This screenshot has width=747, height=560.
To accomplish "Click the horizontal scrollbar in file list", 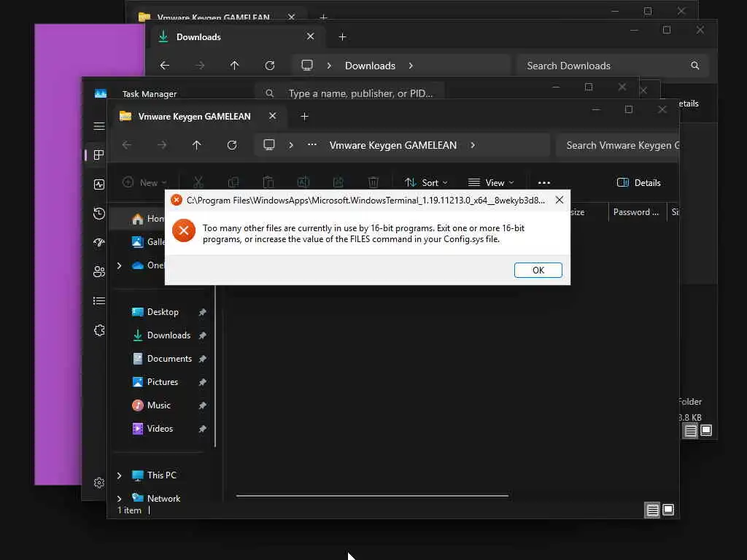I will point(372,496).
